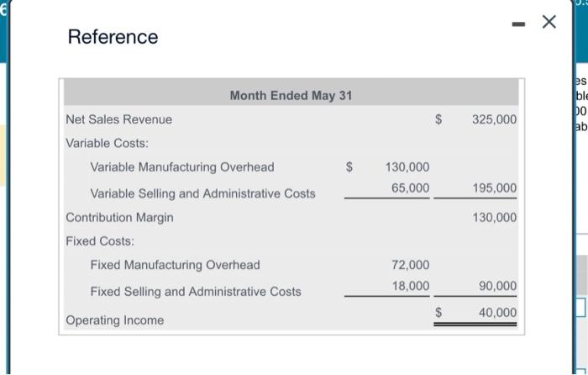Viewport: 588px width, 375px height.
Task: Select the 18,000 amount
Action: [x=411, y=286]
